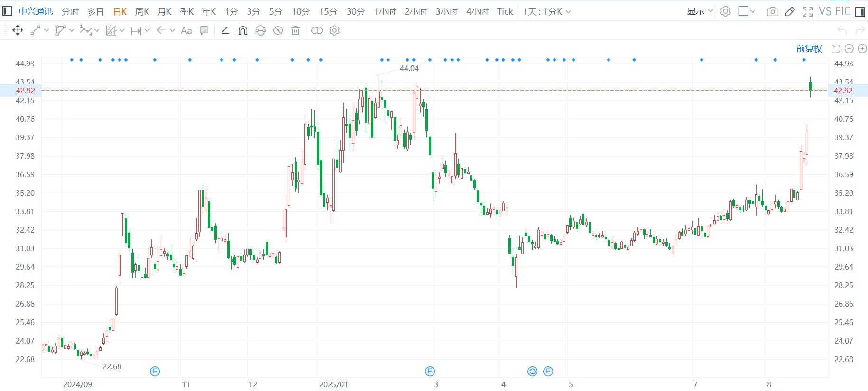Enter fullscreen chart mode

[x=808, y=11]
